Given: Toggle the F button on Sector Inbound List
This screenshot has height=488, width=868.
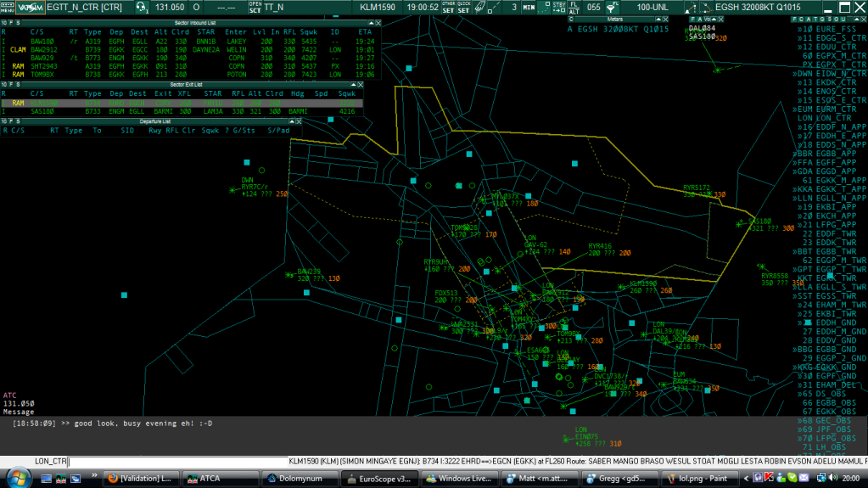Looking at the screenshot, I should [10, 22].
